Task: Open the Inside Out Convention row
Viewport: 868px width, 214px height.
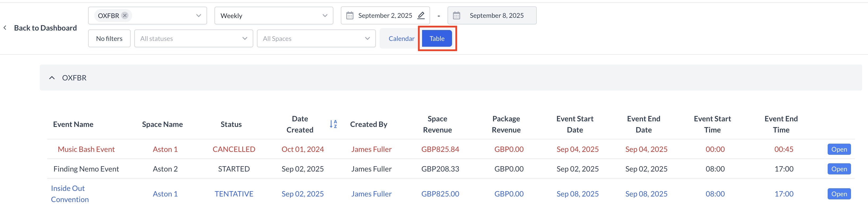Action: pyautogui.click(x=839, y=194)
